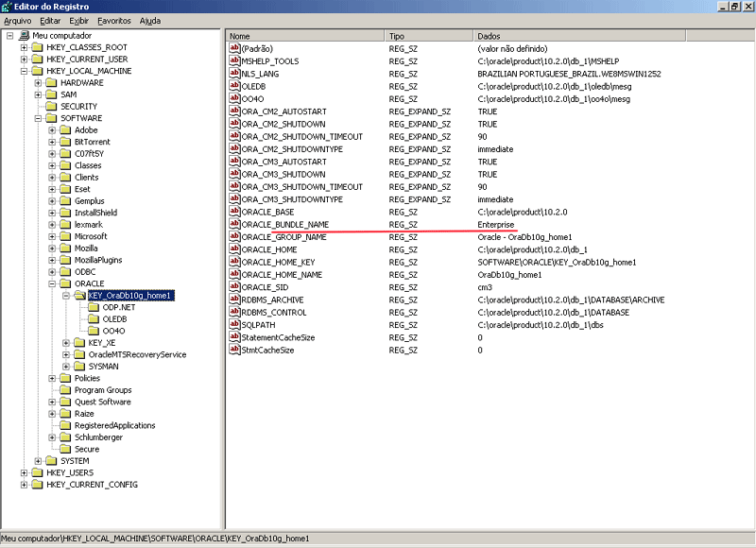Sort by the Tipo column header
The image size is (756, 548).
429,36
